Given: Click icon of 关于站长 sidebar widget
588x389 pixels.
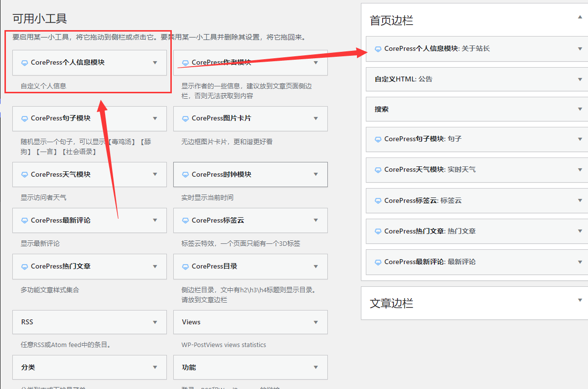Looking at the screenshot, I should (378, 49).
